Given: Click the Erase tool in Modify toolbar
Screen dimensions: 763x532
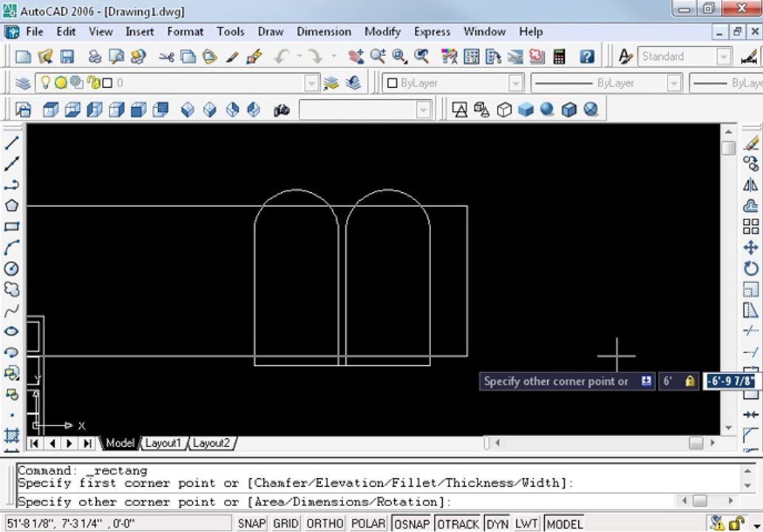Looking at the screenshot, I should click(751, 143).
